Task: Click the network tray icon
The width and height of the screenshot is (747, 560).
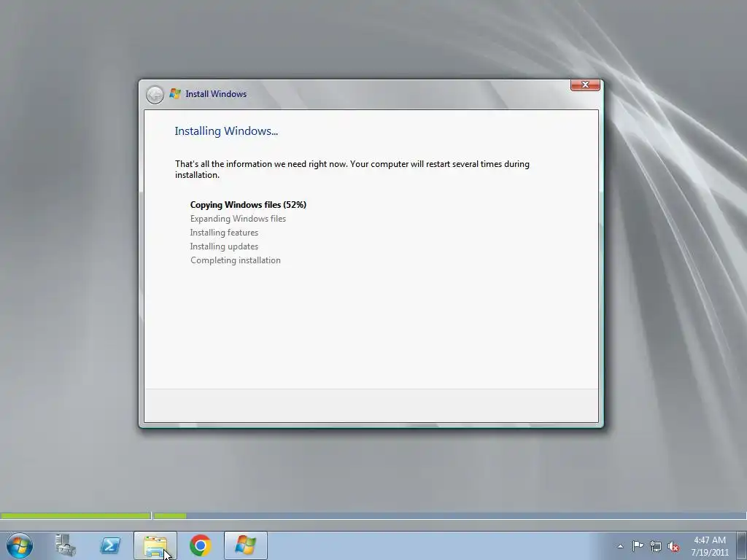Action: coord(656,546)
